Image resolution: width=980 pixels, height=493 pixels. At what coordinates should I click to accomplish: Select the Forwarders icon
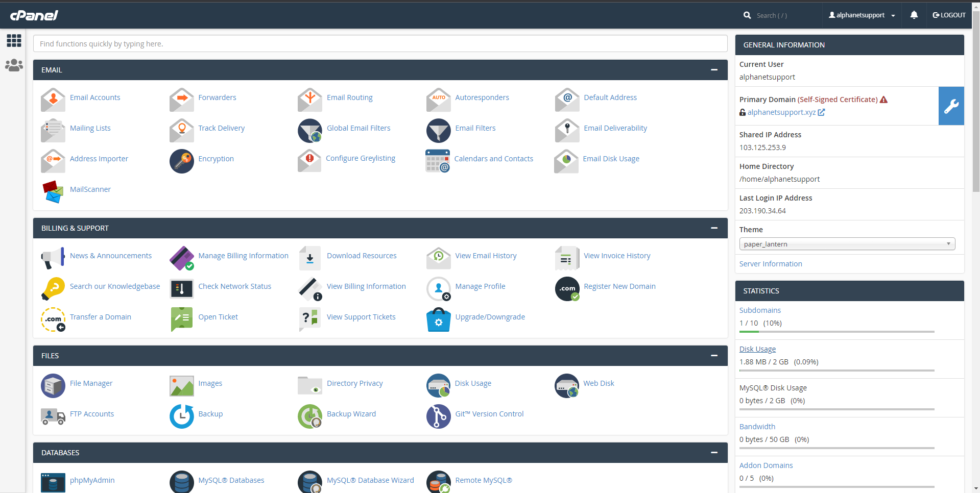(x=181, y=100)
